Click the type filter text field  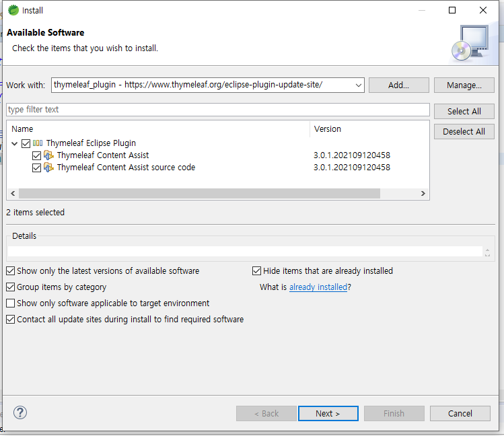point(217,110)
